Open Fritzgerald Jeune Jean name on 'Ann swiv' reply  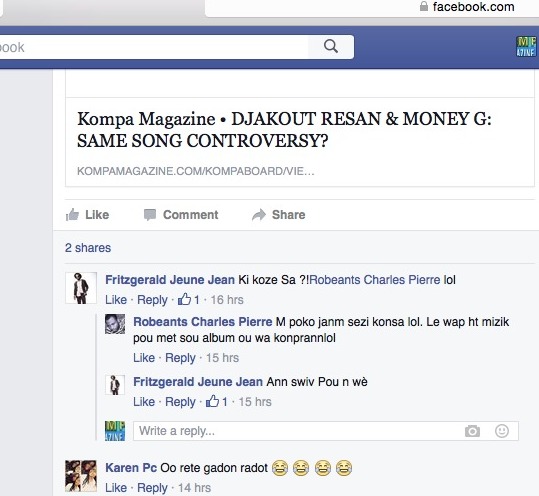click(x=198, y=382)
